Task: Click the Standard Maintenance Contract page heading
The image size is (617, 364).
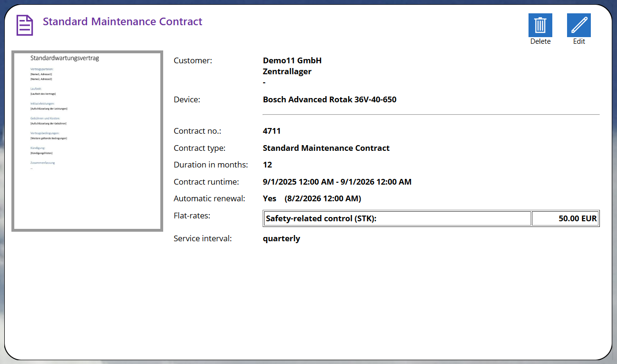Action: tap(122, 21)
